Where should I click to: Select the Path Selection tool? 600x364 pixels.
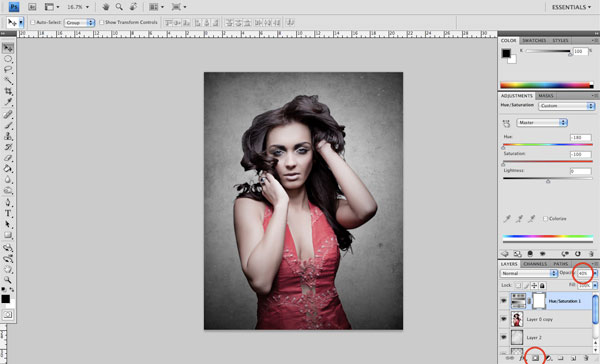click(x=8, y=224)
